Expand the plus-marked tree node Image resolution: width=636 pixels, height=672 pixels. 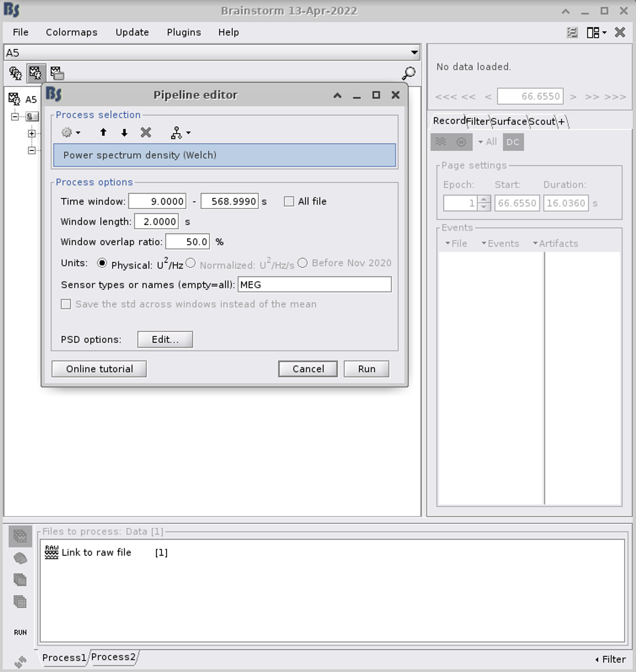tap(32, 133)
